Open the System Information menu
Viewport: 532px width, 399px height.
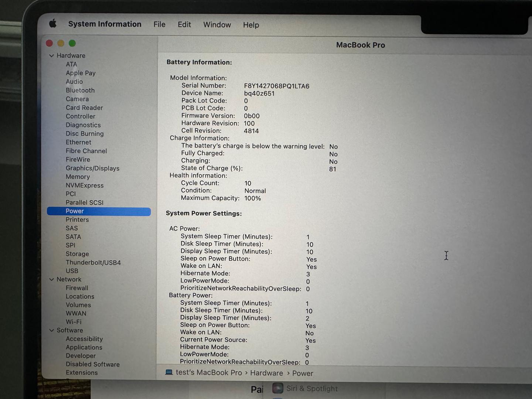click(105, 24)
